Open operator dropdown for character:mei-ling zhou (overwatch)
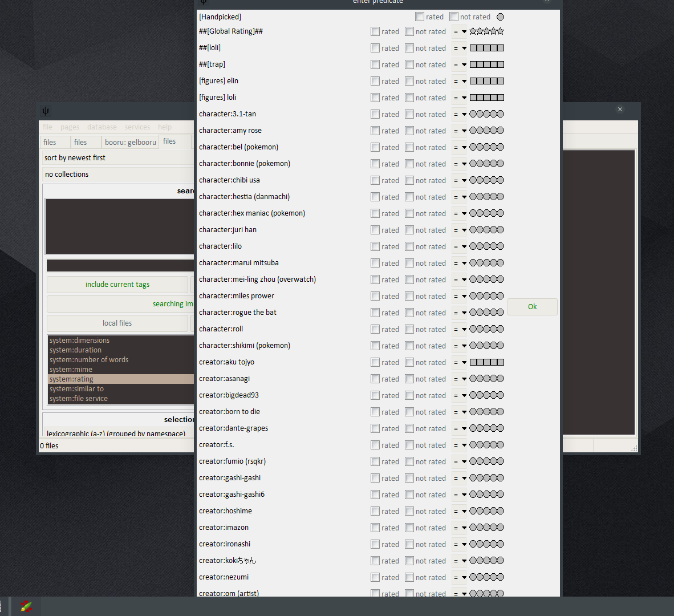This screenshot has width=674, height=616. pos(460,279)
